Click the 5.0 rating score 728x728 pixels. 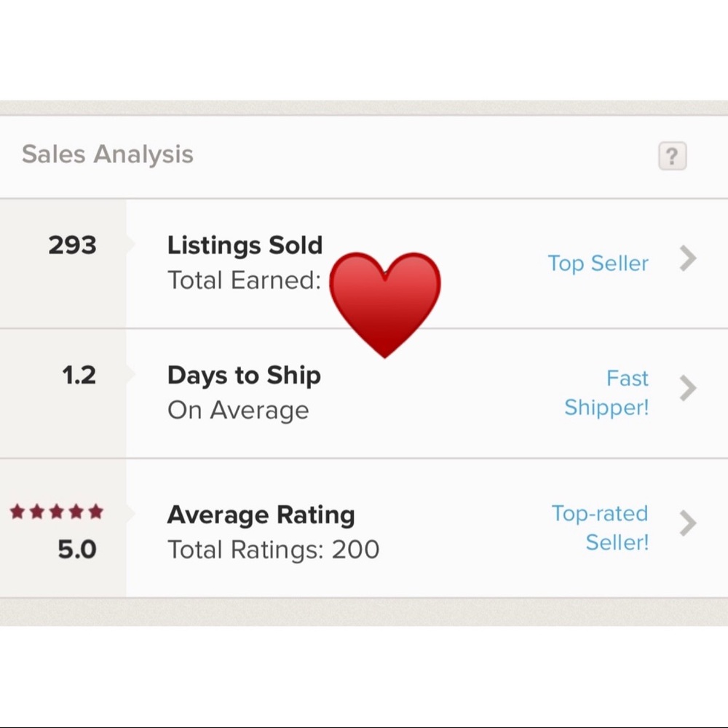77,550
